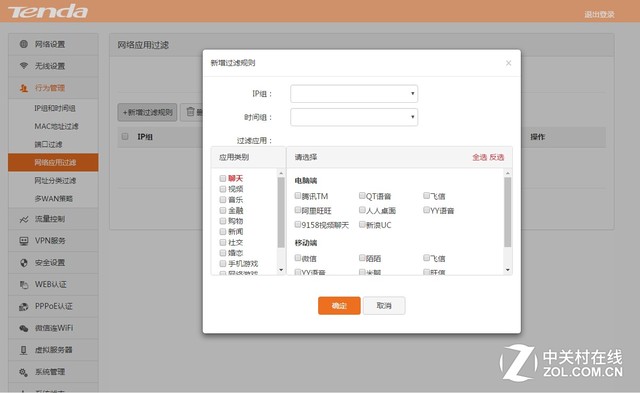Click the 微信连WiFi chat icon
Screen dimensions: 640x393
coord(24,328)
